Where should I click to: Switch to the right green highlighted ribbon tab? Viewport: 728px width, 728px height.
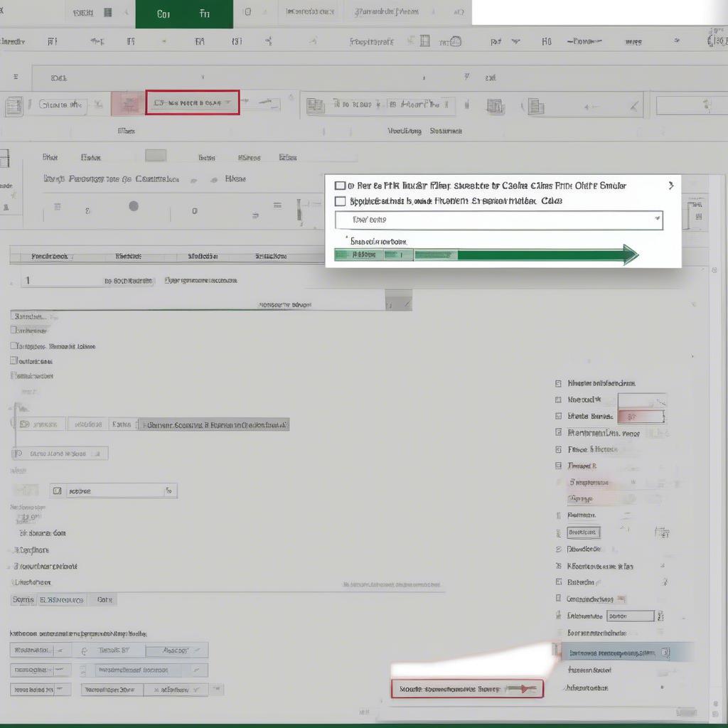tap(205, 14)
